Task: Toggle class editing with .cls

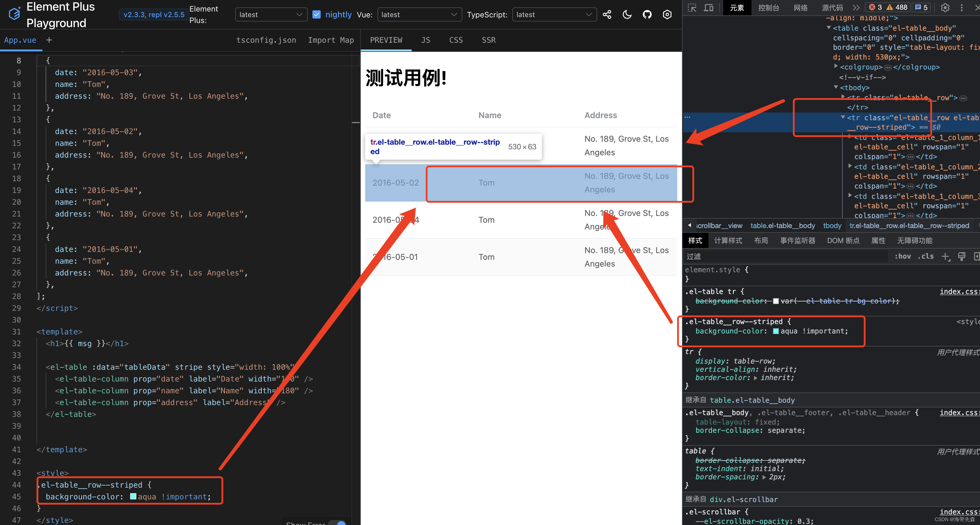Action: coord(926,256)
